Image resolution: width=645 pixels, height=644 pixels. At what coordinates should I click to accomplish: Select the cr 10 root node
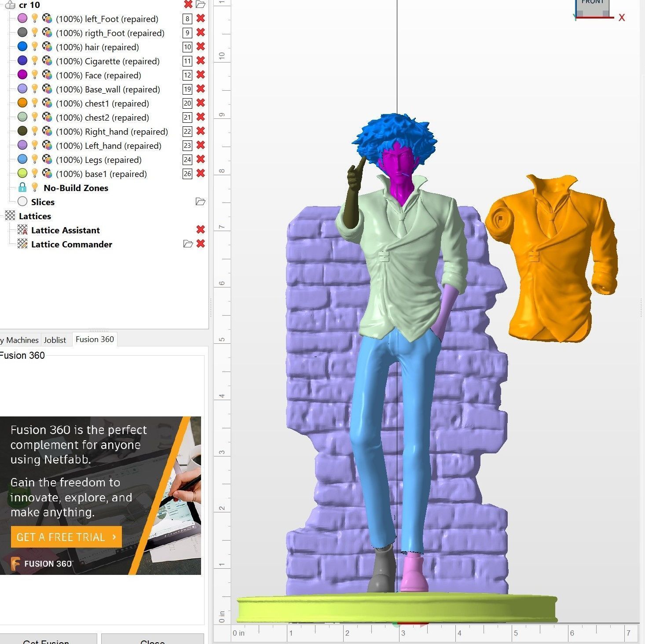pos(29,5)
